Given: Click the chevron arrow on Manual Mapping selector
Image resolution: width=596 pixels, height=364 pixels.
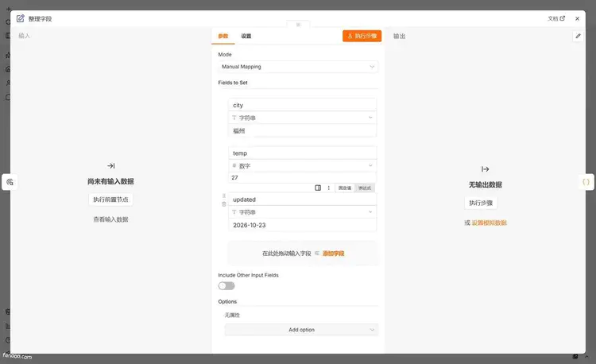Looking at the screenshot, I should 372,67.
